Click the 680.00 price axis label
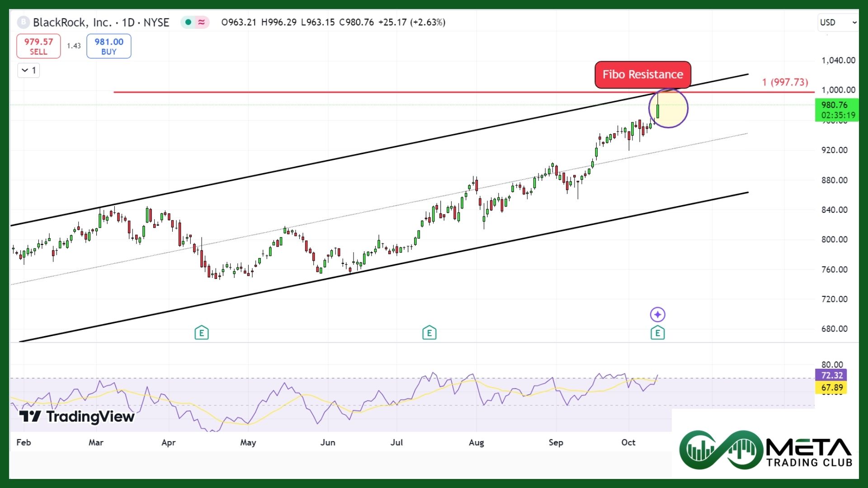The width and height of the screenshot is (868, 488). pos(835,329)
